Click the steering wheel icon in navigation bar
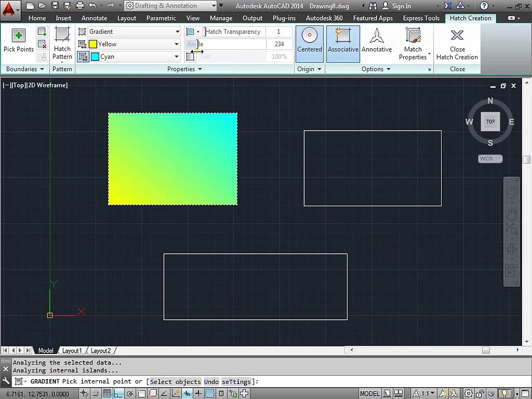 pyautogui.click(x=511, y=192)
